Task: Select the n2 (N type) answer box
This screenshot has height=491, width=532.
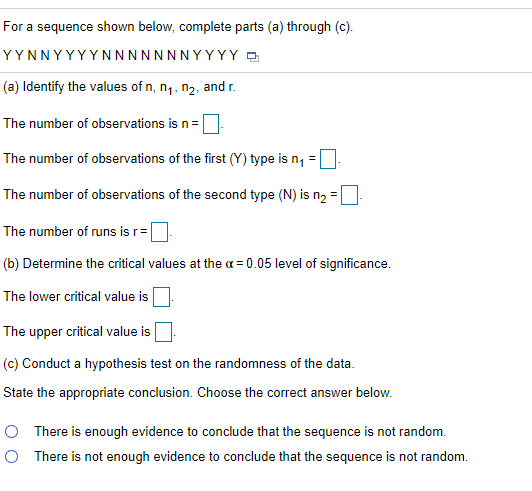Action: click(x=349, y=195)
